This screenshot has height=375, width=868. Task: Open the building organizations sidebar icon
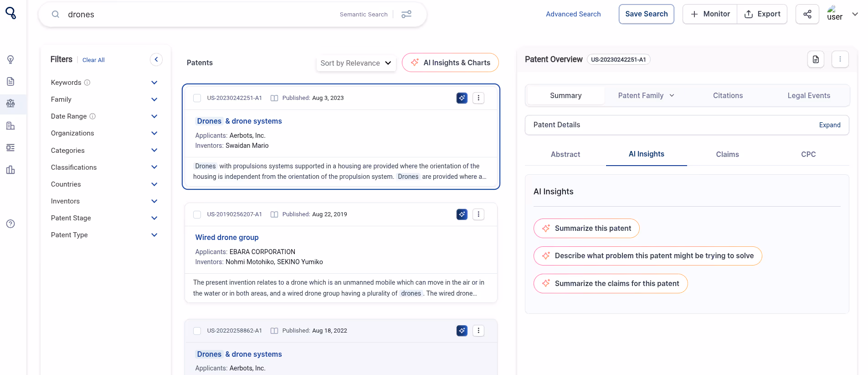click(10, 125)
